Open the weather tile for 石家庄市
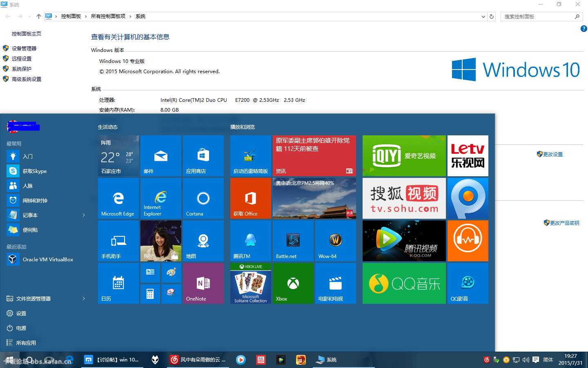This screenshot has width=588, height=368. click(118, 156)
